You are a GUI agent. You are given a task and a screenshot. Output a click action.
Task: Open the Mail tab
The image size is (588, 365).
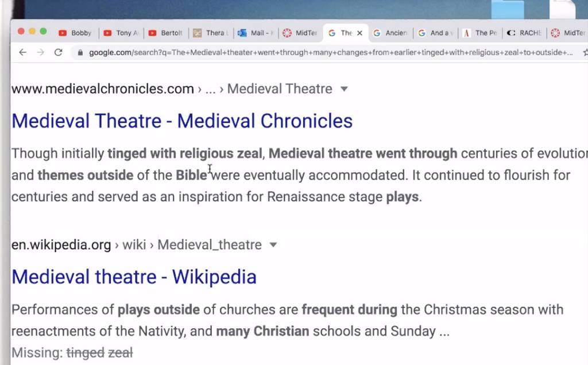click(256, 33)
